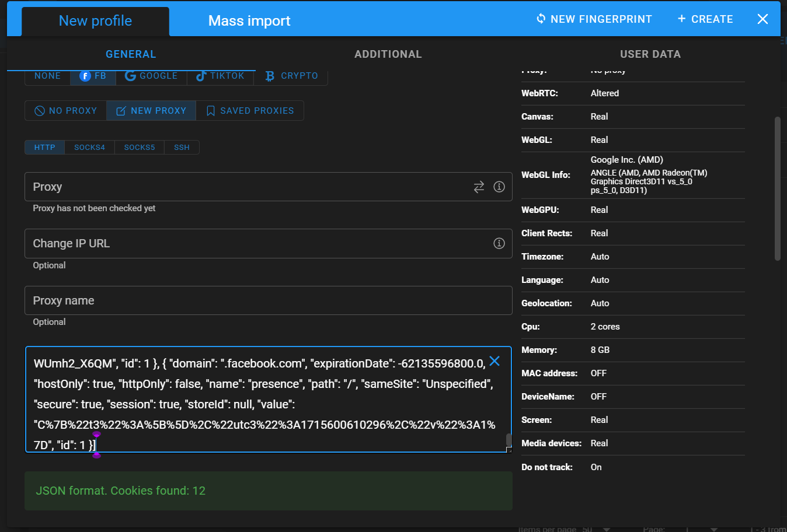Click the Media devices value "Real"
787x532 pixels.
(x=600, y=443)
